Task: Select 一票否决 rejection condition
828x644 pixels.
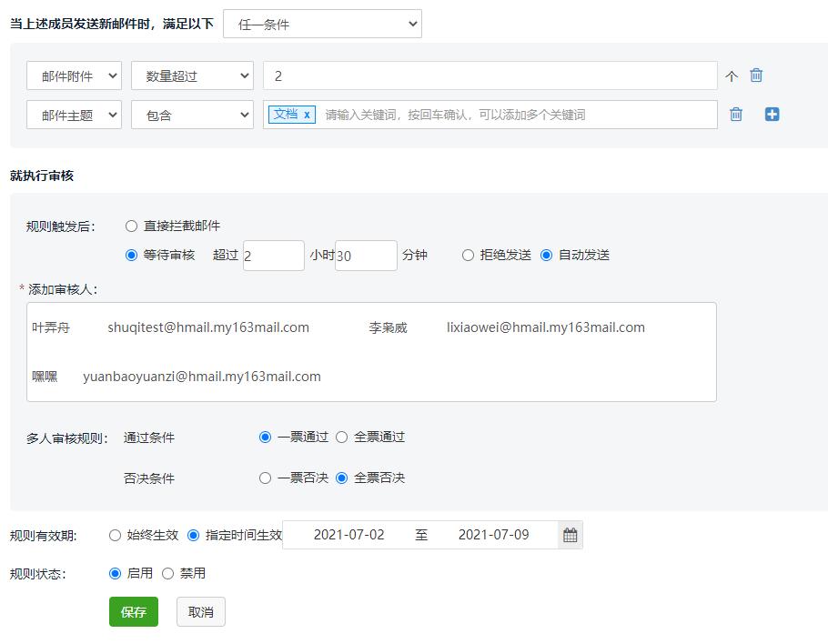Action: point(265,477)
